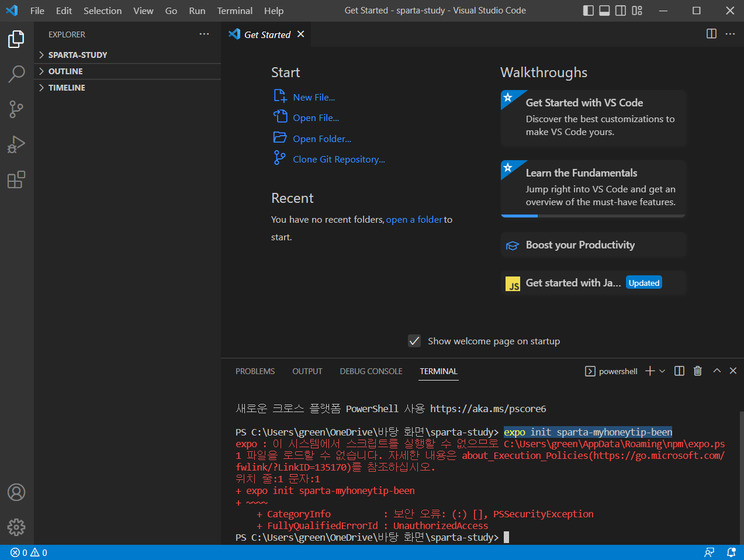Screen dimensions: 744x560
Task: Split the terminal
Action: click(x=679, y=371)
